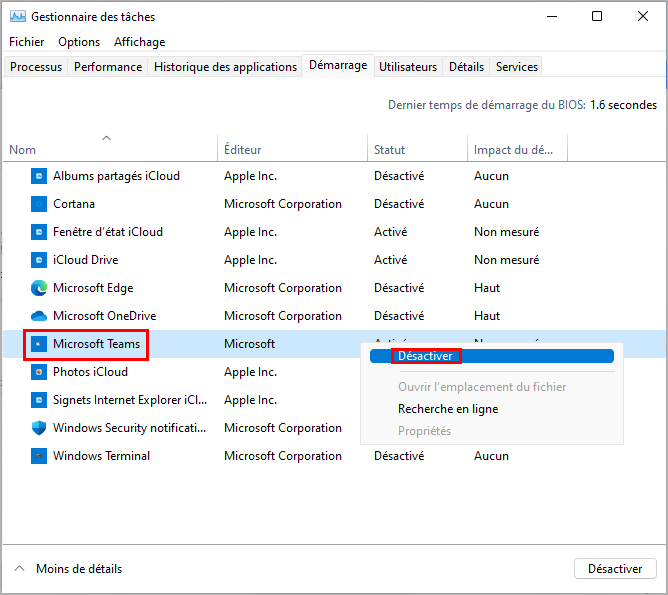Open the Détails tab
This screenshot has height=595, width=668.
click(x=466, y=67)
